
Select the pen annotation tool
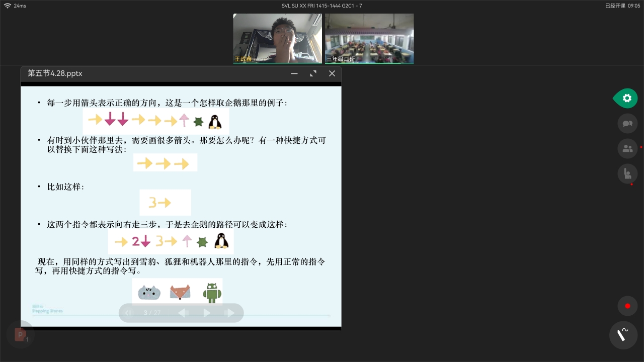click(623, 335)
